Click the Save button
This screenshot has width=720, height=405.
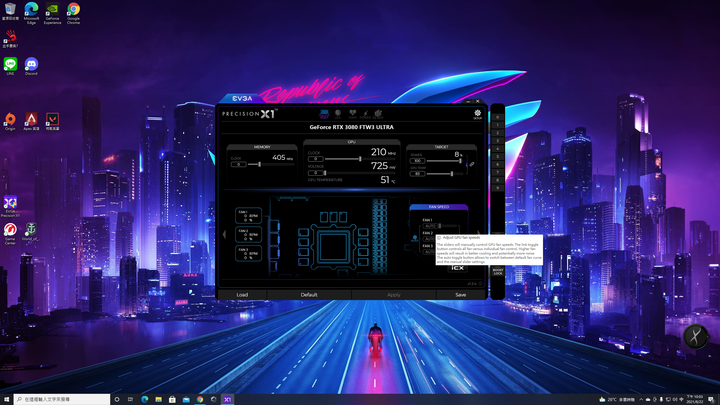(461, 295)
